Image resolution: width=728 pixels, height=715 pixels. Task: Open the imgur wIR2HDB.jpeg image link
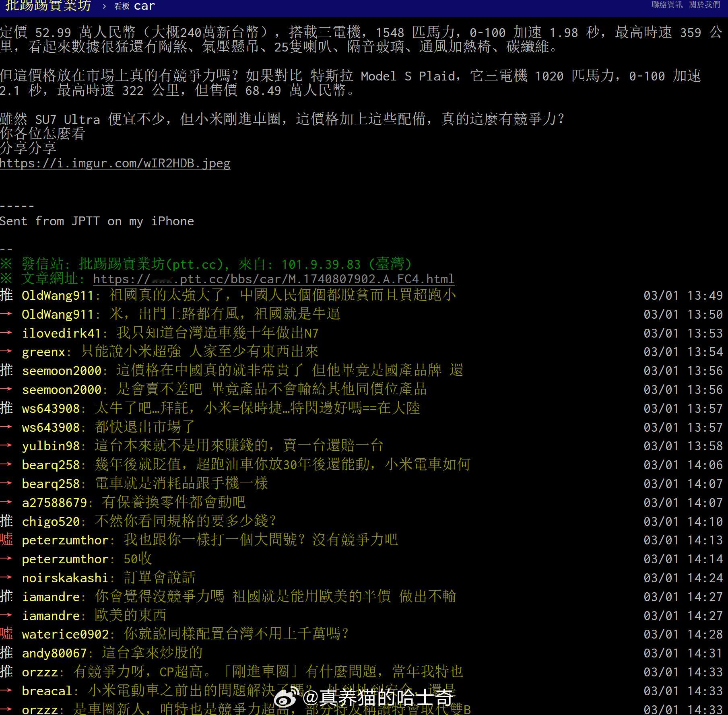click(115, 163)
